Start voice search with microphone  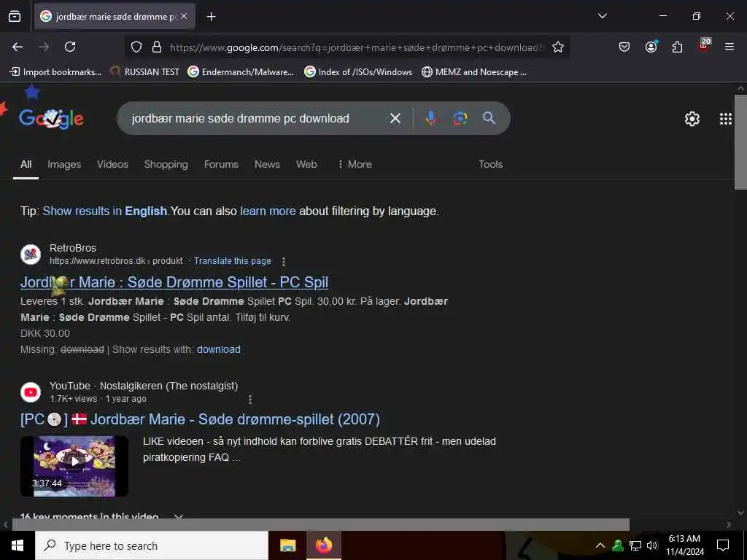430,118
